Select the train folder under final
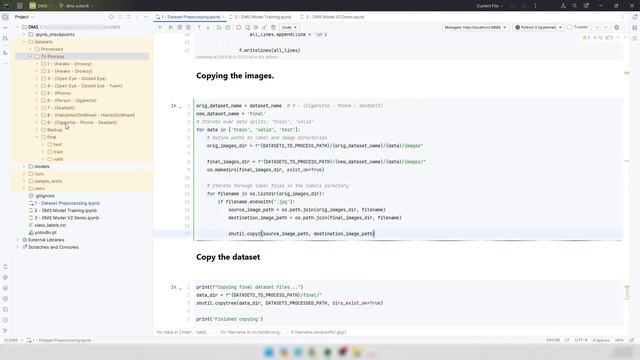Screen dimensions: 640x360 58,152
